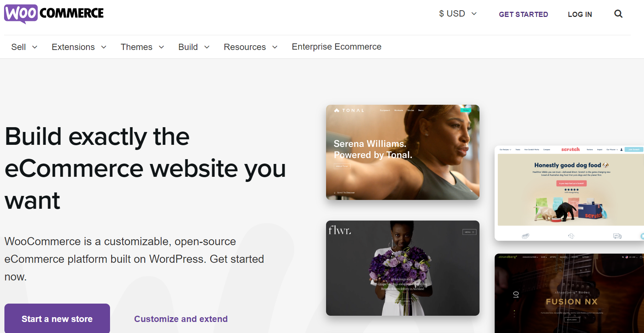644x333 pixels.
Task: Open the search magnifier icon
Action: [618, 14]
